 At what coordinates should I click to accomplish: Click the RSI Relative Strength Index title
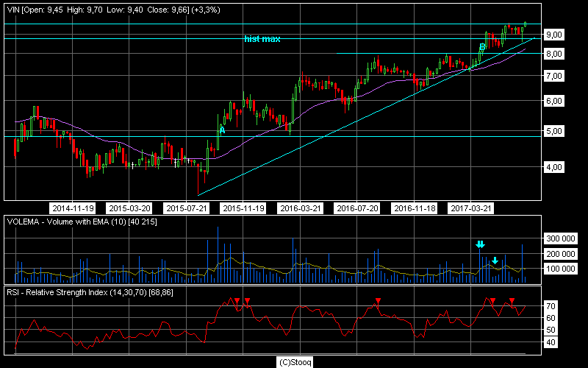pyautogui.click(x=90, y=292)
